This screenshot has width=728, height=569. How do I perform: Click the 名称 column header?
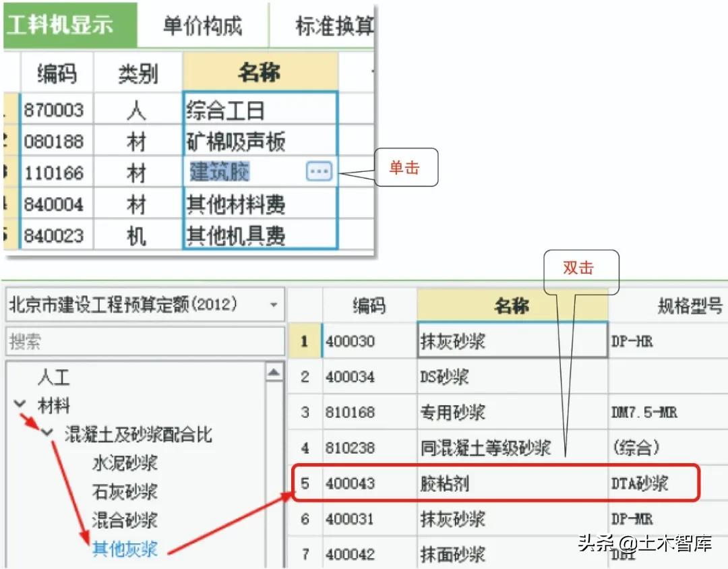coord(513,305)
